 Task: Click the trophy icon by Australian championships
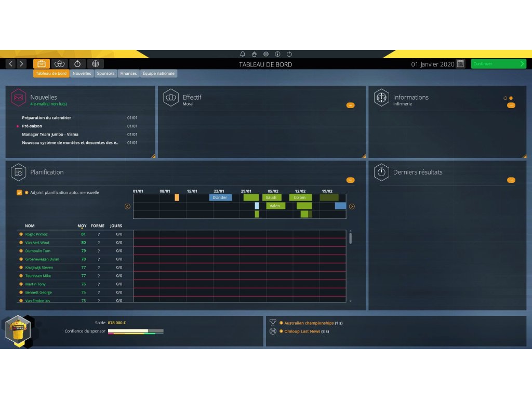pyautogui.click(x=273, y=323)
